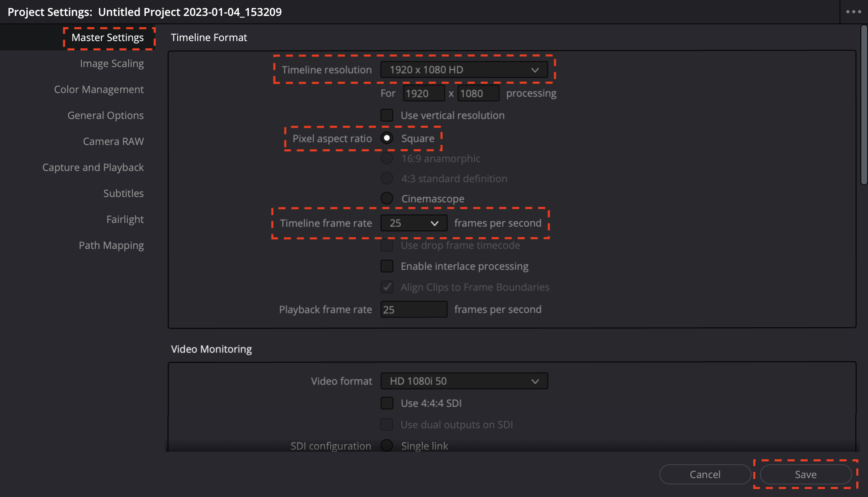
Task: Open the Video format dropdown
Action: point(464,381)
